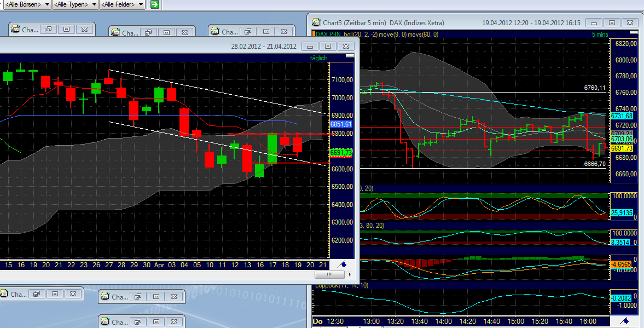Image resolution: width=644 pixels, height=328 pixels.
Task: Click the 7100,00 price axis label
Action: (342, 80)
